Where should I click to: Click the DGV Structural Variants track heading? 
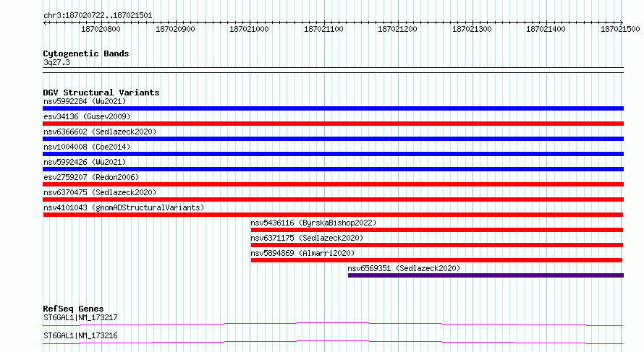[101, 93]
